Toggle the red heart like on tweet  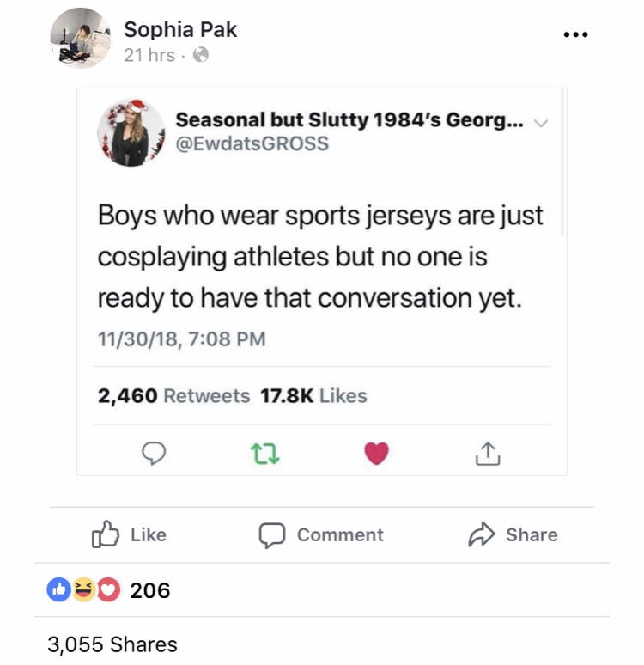(x=376, y=453)
